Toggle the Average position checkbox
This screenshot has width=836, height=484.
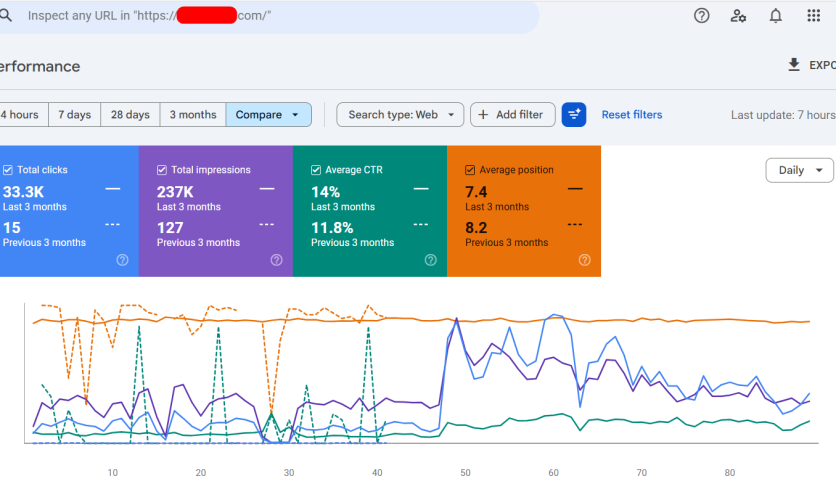point(470,170)
